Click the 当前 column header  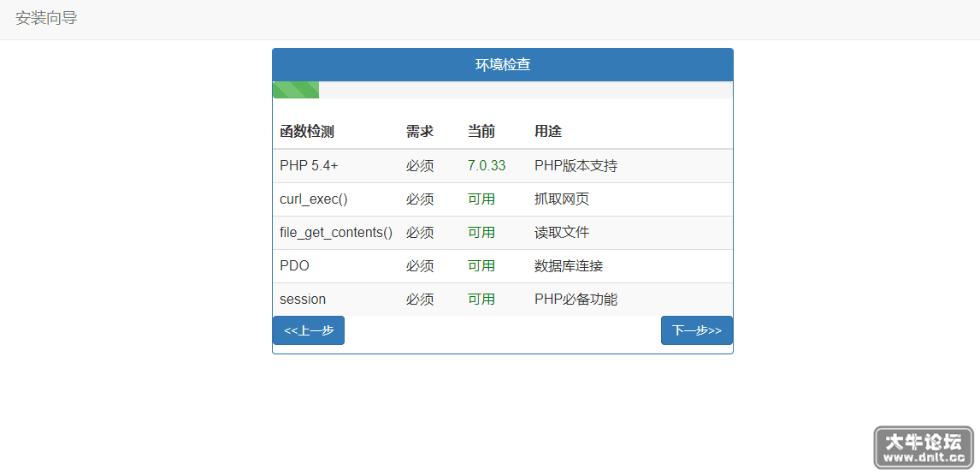tap(481, 132)
